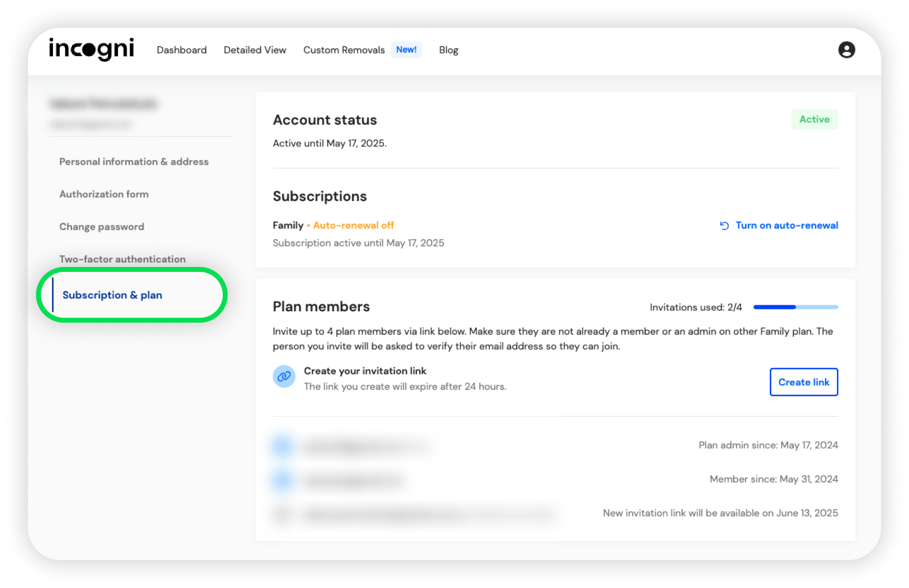909x588 pixels.
Task: Click the blue chain link icon
Action: coord(284,376)
